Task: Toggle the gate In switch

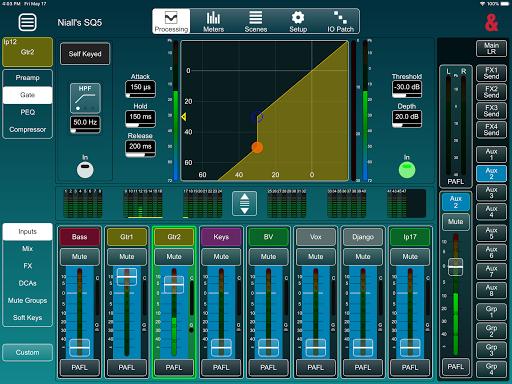Action: click(407, 170)
